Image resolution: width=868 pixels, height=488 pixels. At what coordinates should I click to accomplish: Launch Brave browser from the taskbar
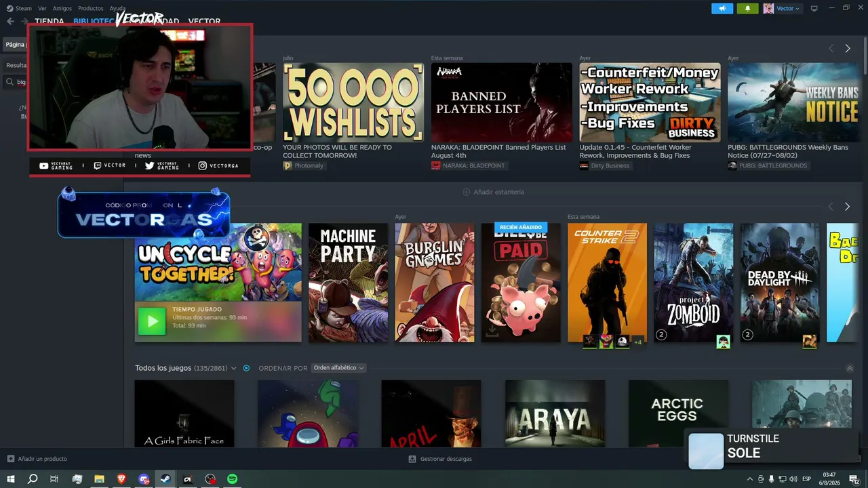pyautogui.click(x=121, y=479)
